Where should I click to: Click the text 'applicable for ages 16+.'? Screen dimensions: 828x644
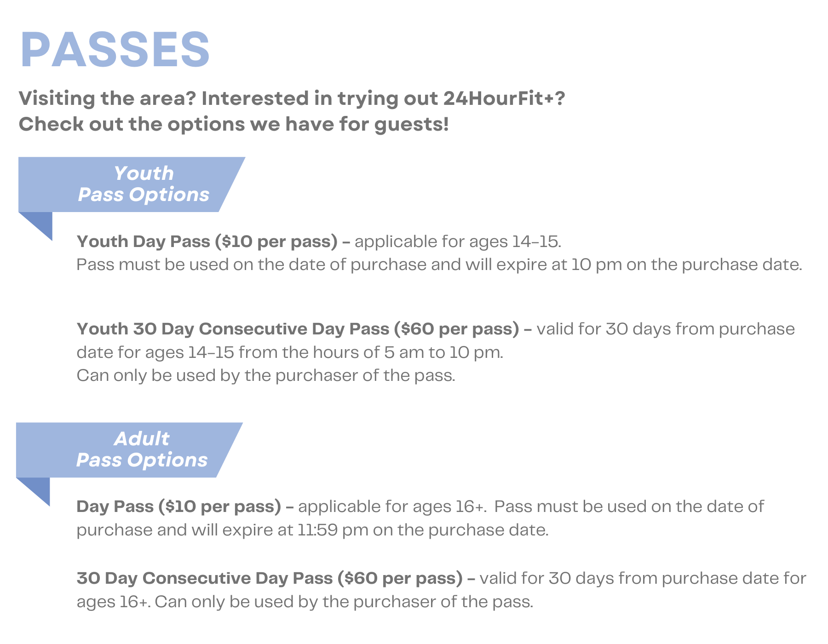(392, 506)
